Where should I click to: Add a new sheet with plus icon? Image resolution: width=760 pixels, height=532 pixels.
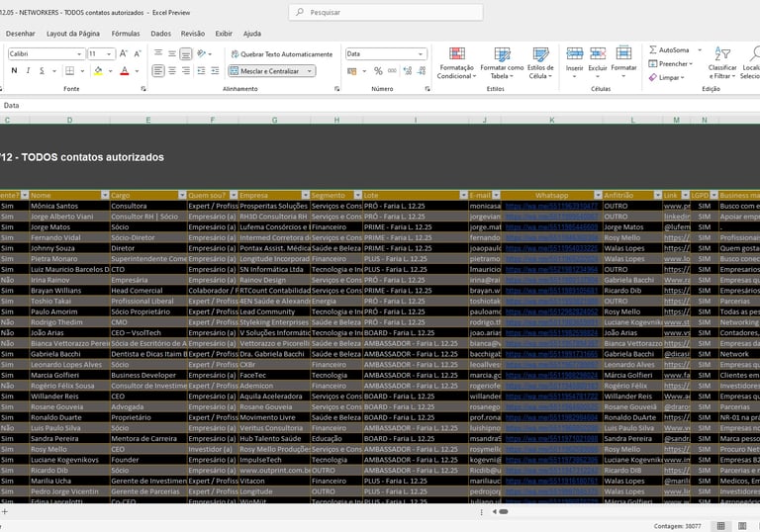click(4, 511)
